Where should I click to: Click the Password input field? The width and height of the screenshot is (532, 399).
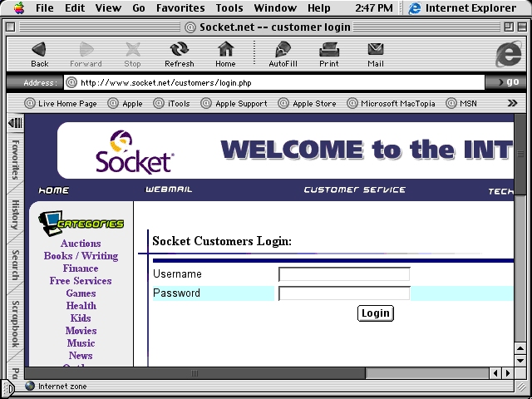tap(344, 293)
